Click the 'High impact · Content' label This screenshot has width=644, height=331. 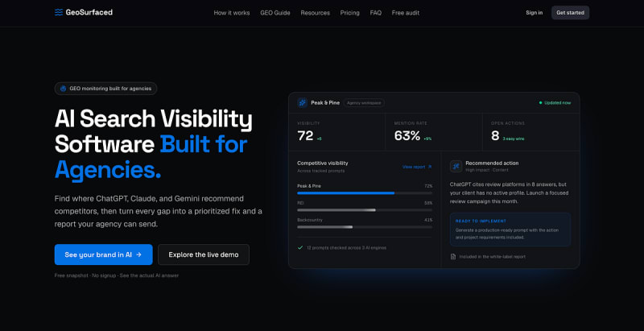[x=487, y=170]
